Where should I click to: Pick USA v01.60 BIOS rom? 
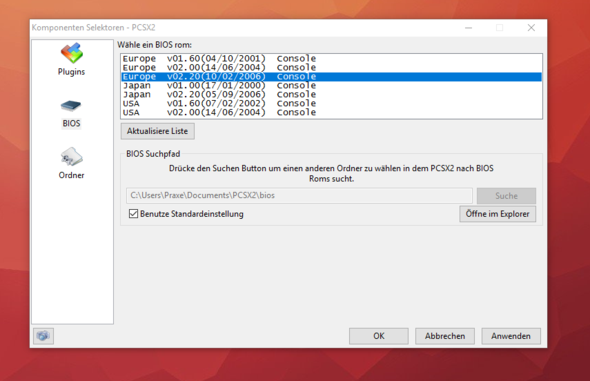[x=331, y=104]
